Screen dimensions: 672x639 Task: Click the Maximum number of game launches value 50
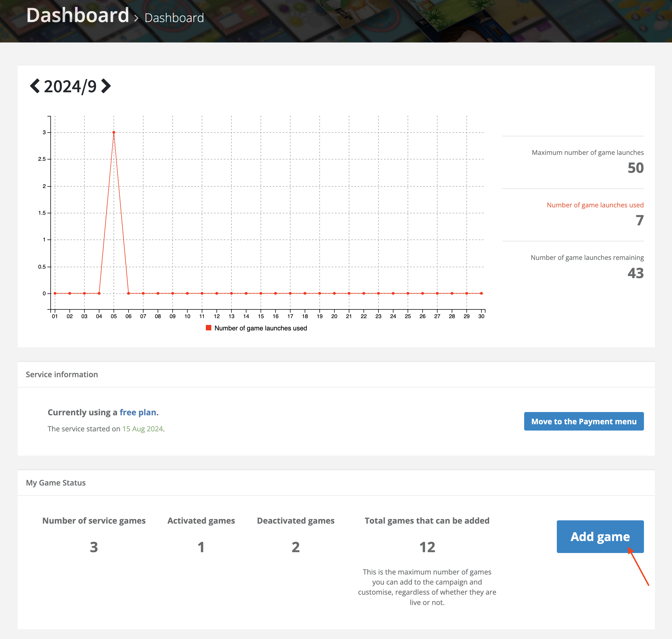[x=635, y=168]
